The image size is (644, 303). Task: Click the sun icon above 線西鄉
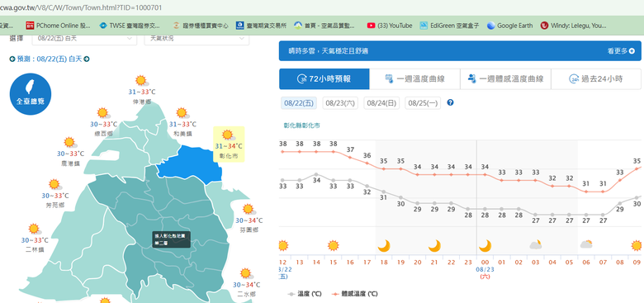click(102, 113)
